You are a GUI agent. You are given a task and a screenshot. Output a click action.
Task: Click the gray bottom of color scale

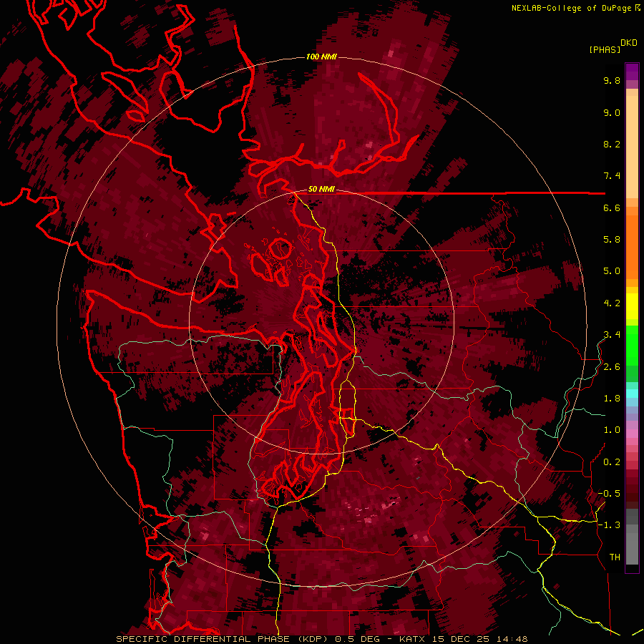click(x=632, y=546)
